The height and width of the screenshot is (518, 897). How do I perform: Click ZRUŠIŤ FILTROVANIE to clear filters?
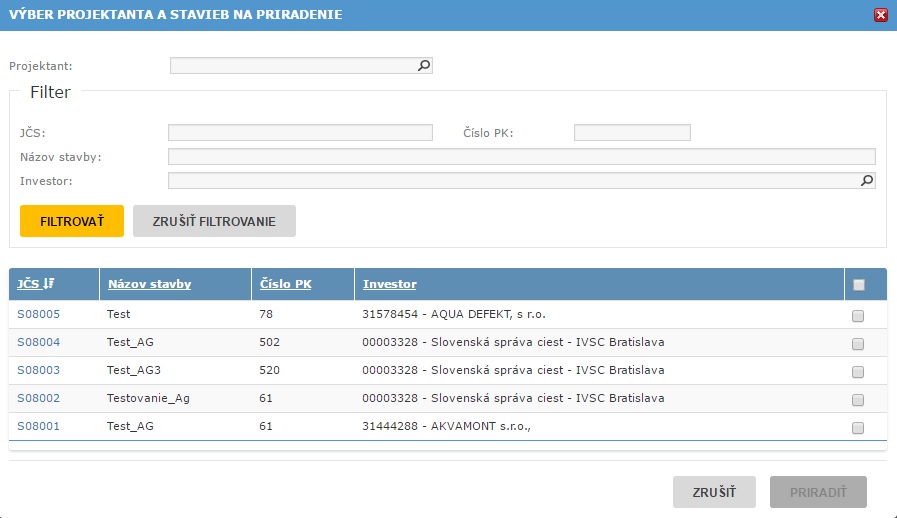tap(214, 221)
